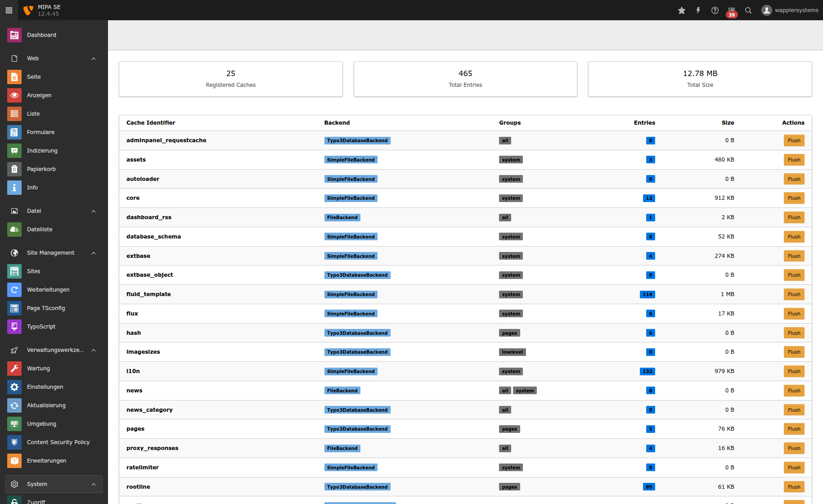
Task: Open the wapplersystems user account menu
Action: 790,10
